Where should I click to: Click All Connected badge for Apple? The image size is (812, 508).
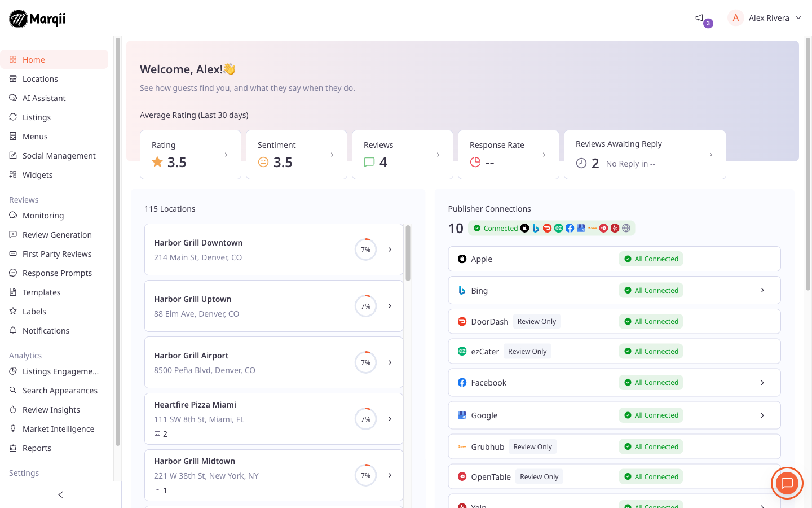coord(651,259)
